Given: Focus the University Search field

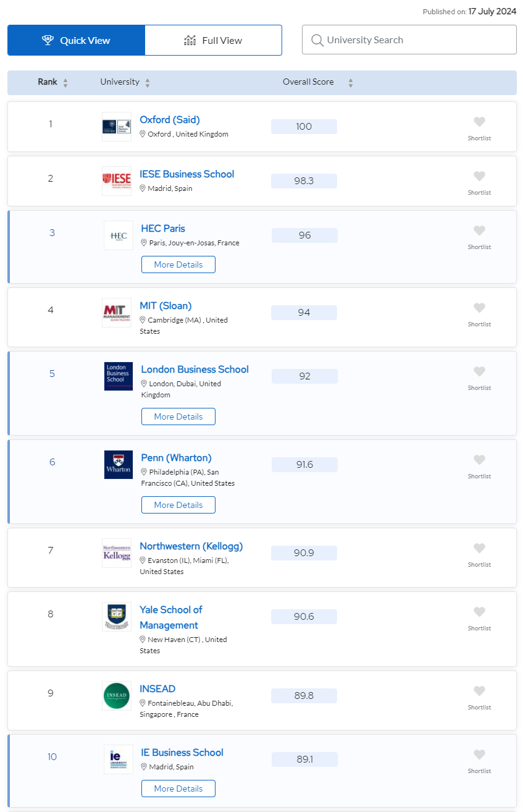Looking at the screenshot, I should tap(409, 40).
